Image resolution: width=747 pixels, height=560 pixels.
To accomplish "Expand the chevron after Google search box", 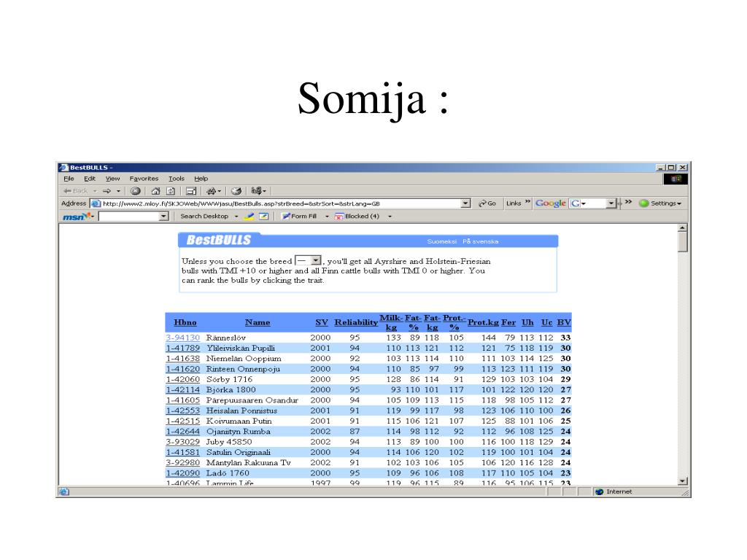I will (x=628, y=202).
